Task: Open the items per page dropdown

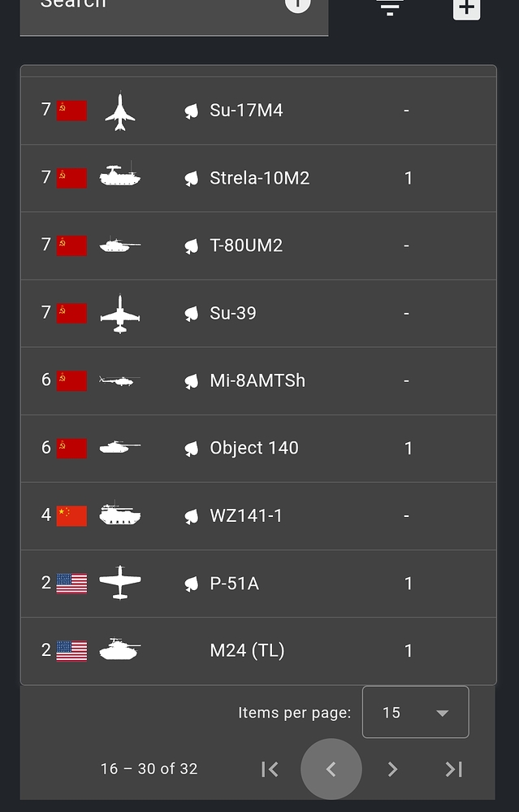Action: (415, 712)
